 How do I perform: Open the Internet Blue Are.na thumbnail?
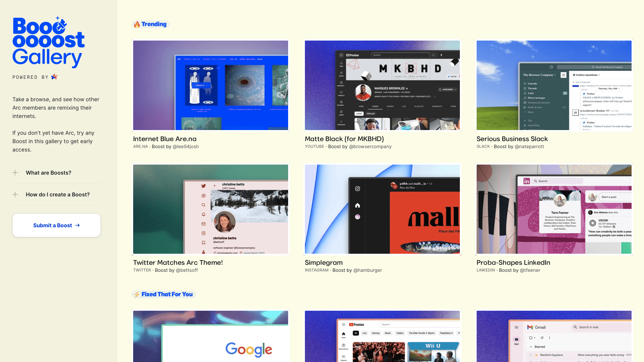[211, 85]
